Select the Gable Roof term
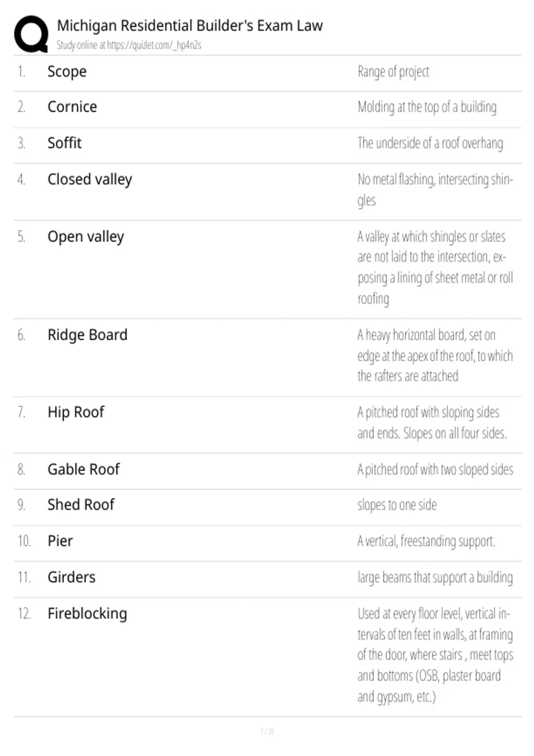Viewport: 534px width, 756px height. [x=84, y=469]
